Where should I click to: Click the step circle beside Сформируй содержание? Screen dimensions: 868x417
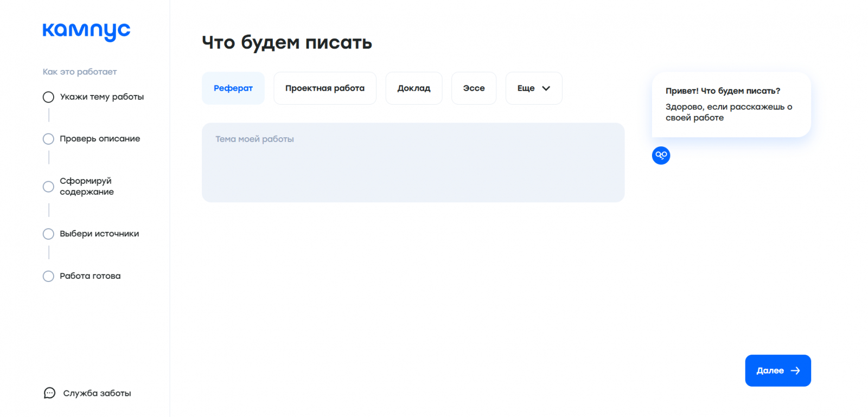pos(48,187)
